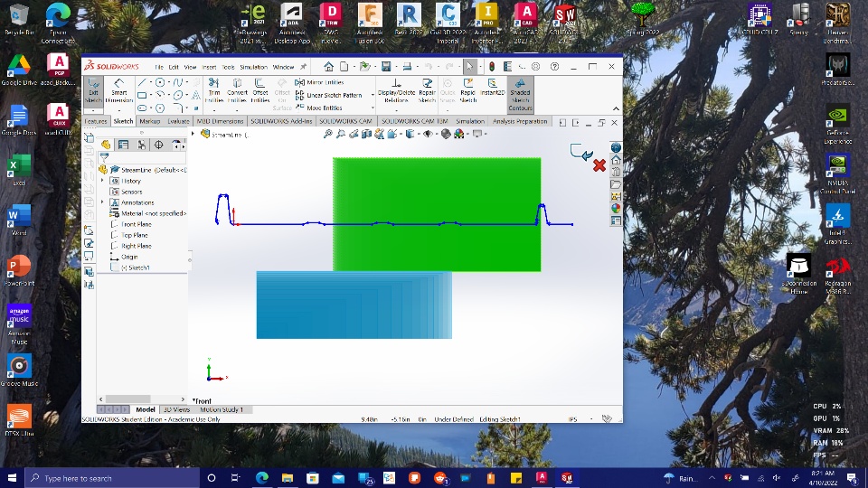Click Mirror Entities tool
Viewport: 868px width, 488px height.
click(319, 82)
